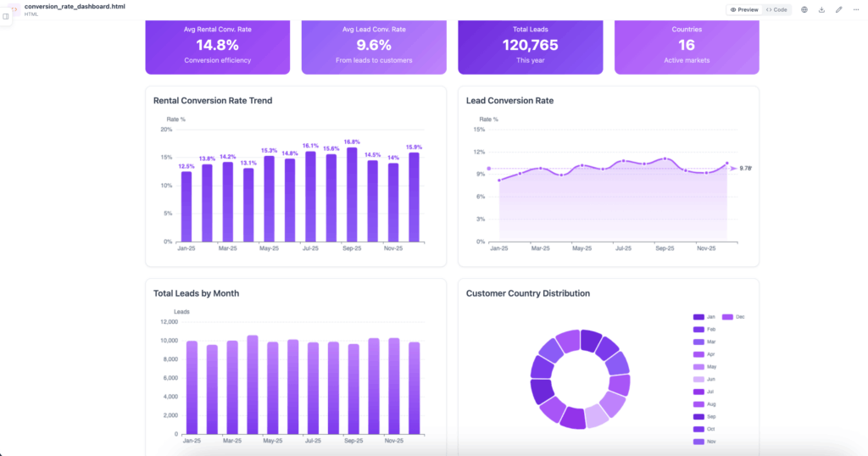Click the 15% axis label in Lead chart
Viewport: 868px width, 456px height.
[479, 130]
